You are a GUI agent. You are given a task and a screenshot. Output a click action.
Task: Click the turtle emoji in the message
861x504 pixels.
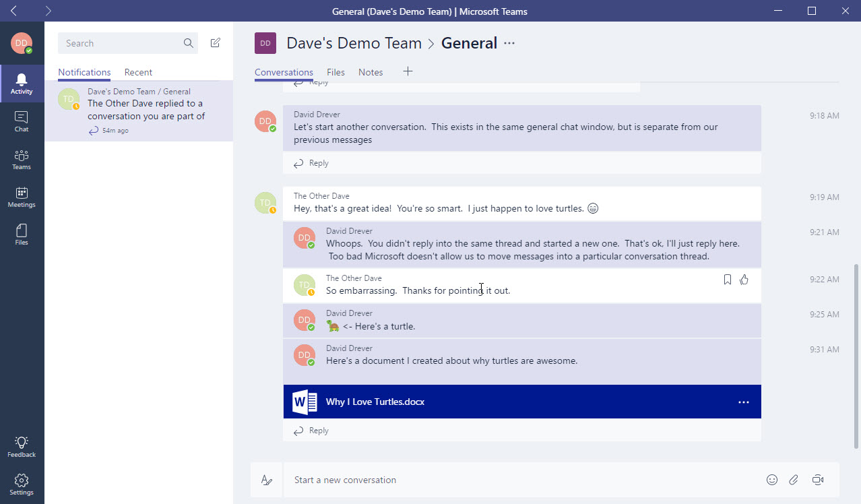click(333, 326)
